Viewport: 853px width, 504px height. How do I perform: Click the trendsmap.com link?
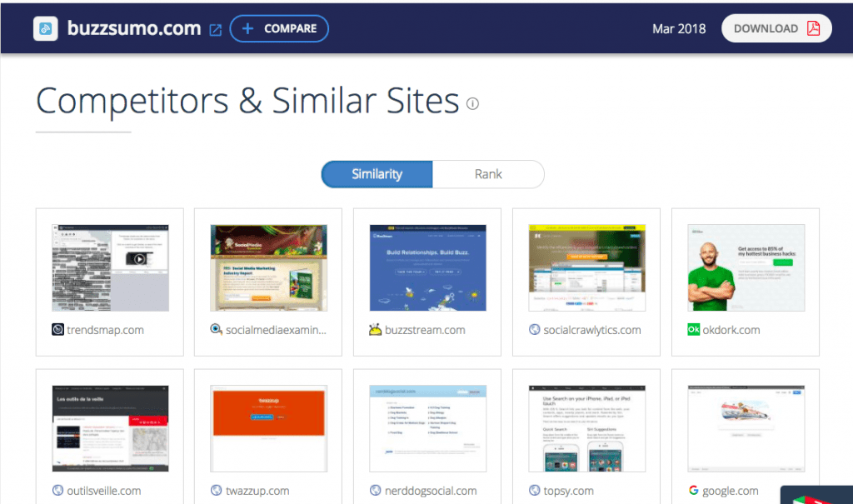click(x=106, y=330)
